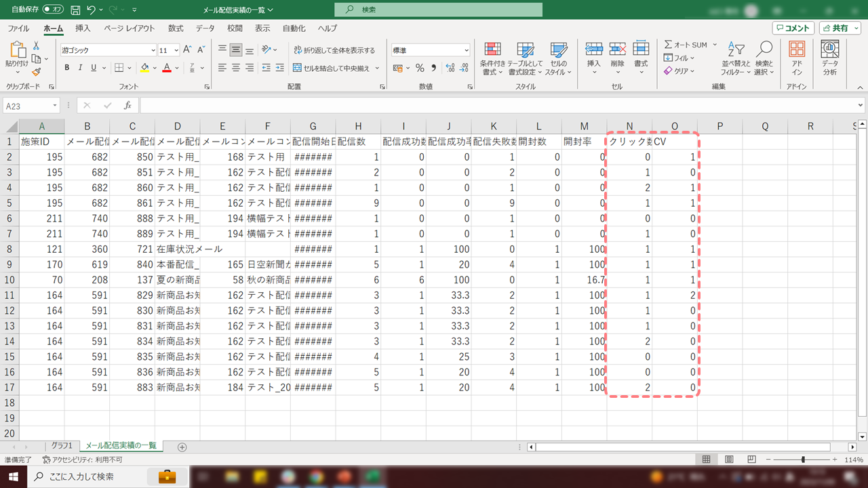Image resolution: width=868 pixels, height=488 pixels.
Task: Select the column N header
Action: click(629, 126)
